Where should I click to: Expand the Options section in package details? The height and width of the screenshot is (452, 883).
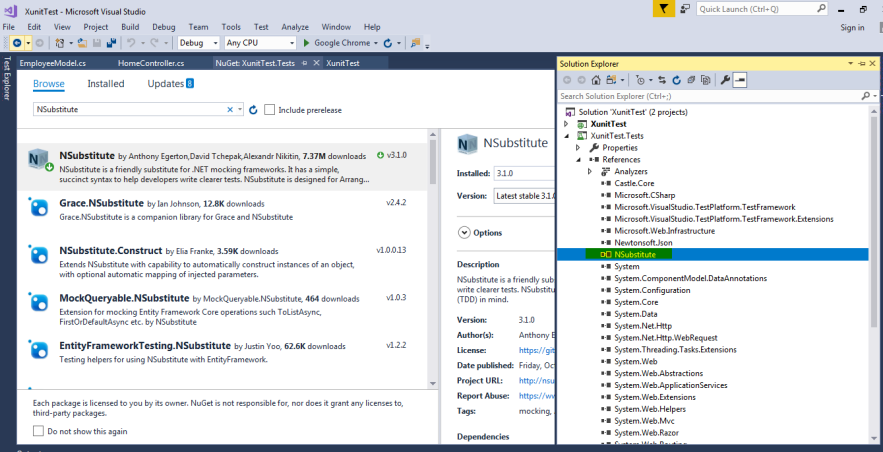464,232
